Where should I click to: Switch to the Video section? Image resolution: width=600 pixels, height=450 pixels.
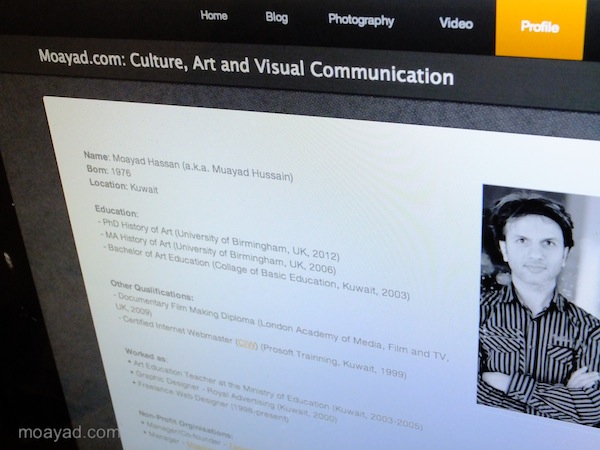point(456,23)
